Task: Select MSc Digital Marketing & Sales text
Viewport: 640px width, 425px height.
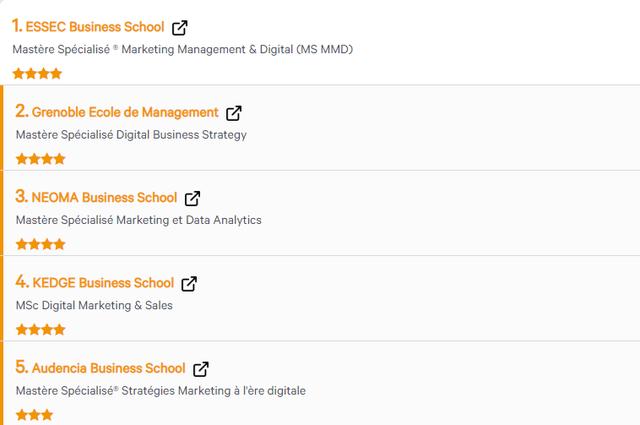Action: (x=94, y=305)
